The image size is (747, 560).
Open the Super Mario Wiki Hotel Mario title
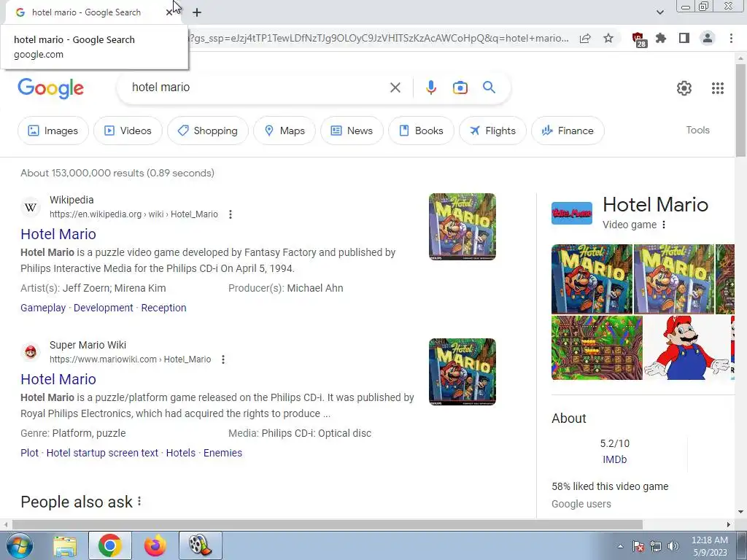point(58,379)
